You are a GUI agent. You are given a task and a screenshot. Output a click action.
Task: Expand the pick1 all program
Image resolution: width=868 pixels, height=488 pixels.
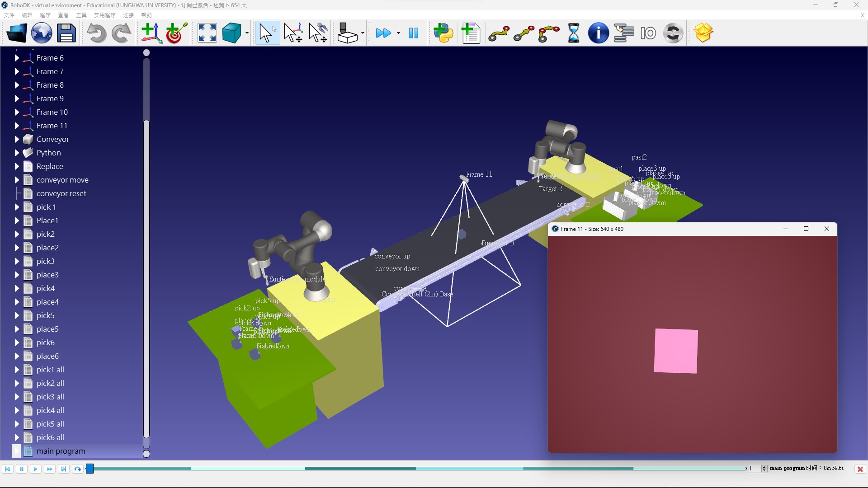[17, 370]
